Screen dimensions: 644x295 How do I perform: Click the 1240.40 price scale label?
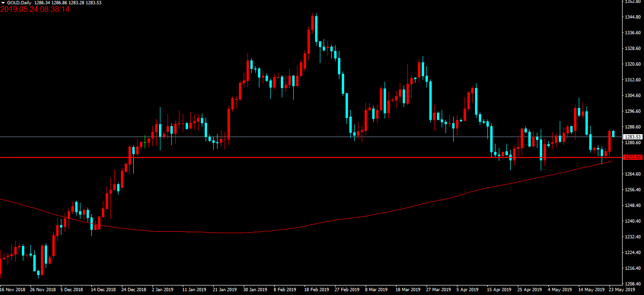coord(634,221)
